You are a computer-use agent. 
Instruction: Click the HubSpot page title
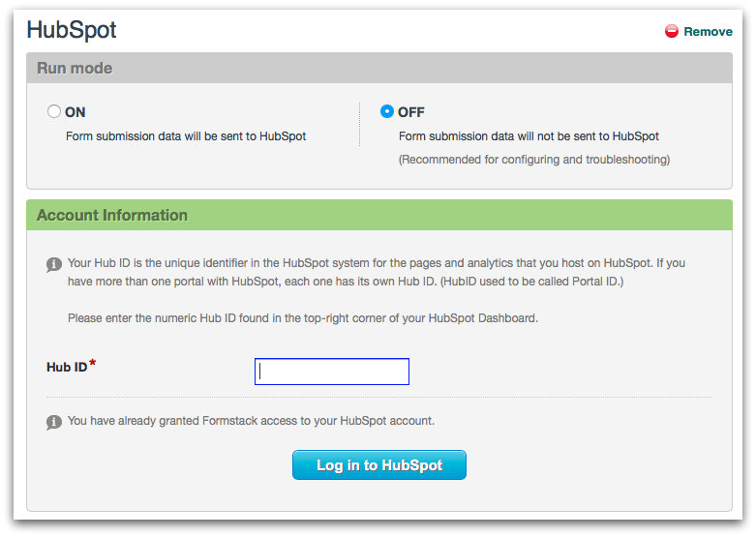click(72, 30)
